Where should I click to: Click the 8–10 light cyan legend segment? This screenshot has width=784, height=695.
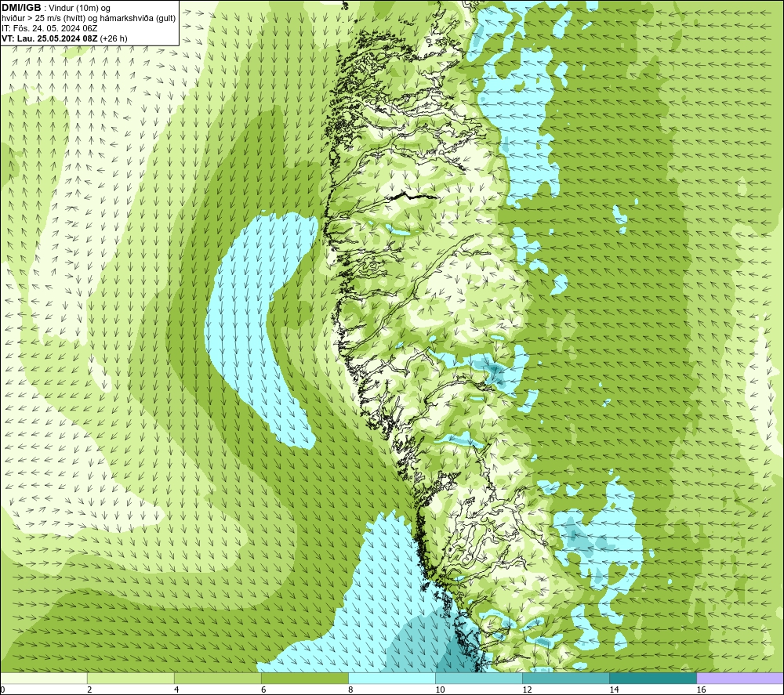392,678
